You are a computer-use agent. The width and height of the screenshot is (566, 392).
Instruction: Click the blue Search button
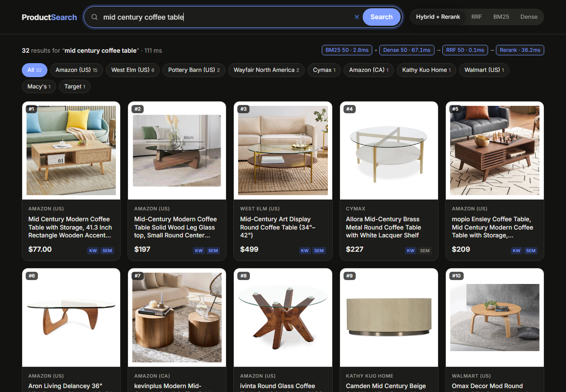pos(381,17)
